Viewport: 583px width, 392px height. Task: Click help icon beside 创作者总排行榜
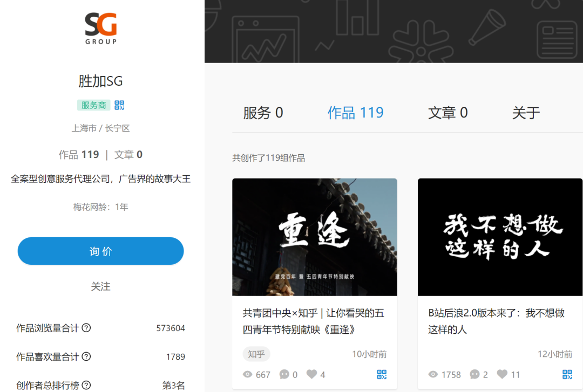click(86, 385)
